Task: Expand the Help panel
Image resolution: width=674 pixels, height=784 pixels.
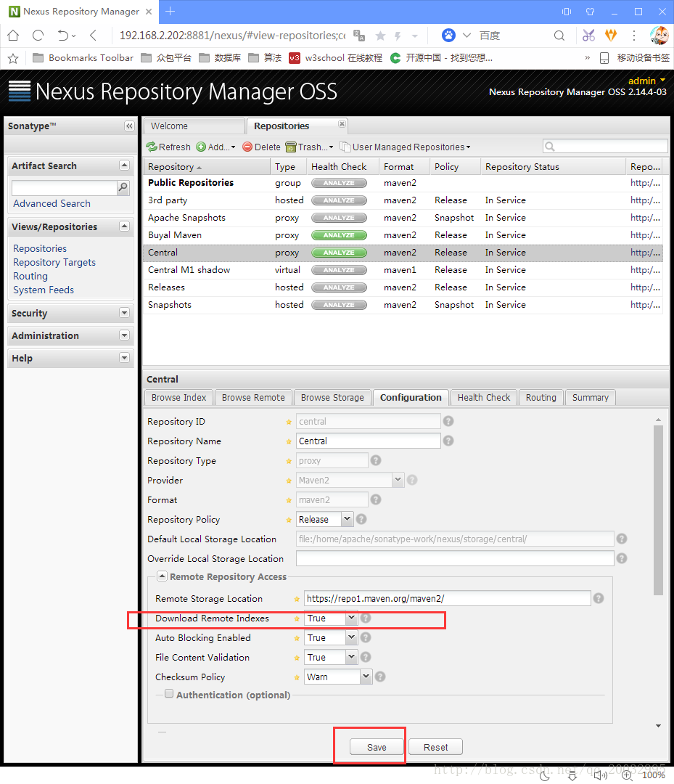Action: [124, 358]
